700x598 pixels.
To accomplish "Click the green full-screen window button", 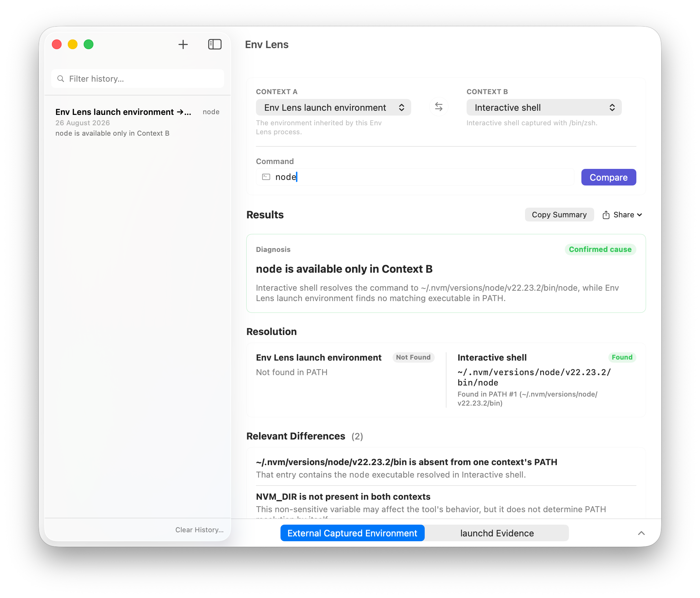I will (89, 44).
